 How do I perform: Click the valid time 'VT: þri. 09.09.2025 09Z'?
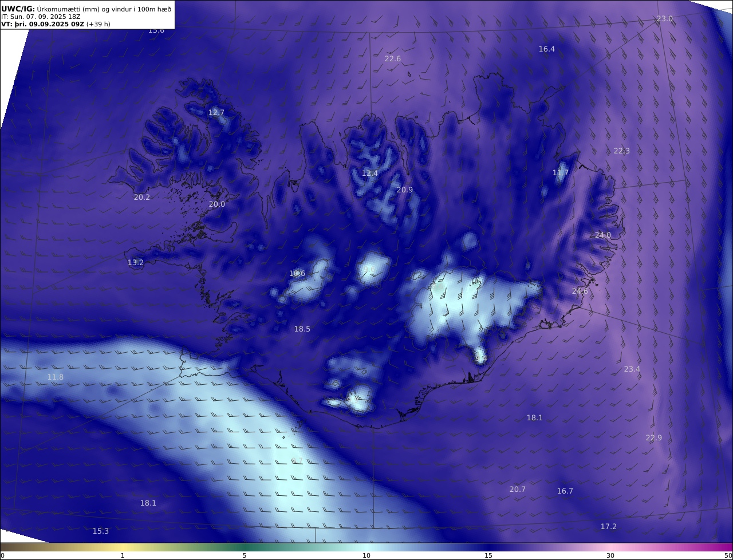(42, 25)
